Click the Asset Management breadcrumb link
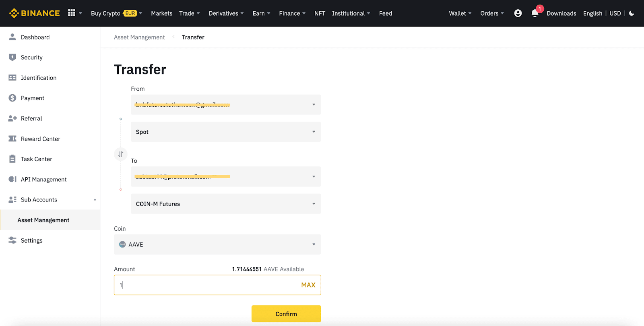Screen dimensions: 644x326 (x=139, y=37)
